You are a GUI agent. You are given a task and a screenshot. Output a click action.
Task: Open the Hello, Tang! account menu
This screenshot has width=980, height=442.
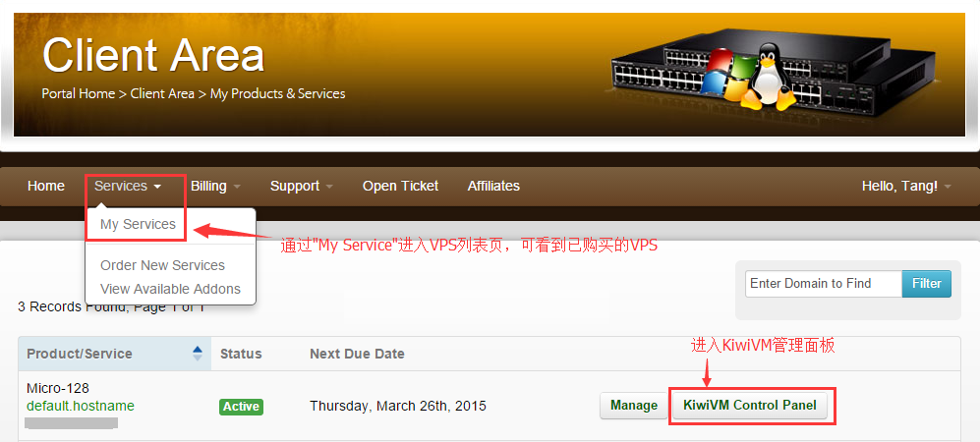(x=906, y=186)
